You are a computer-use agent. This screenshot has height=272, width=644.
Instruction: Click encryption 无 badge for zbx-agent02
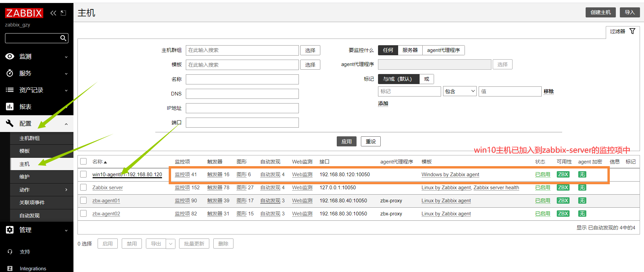582,213
